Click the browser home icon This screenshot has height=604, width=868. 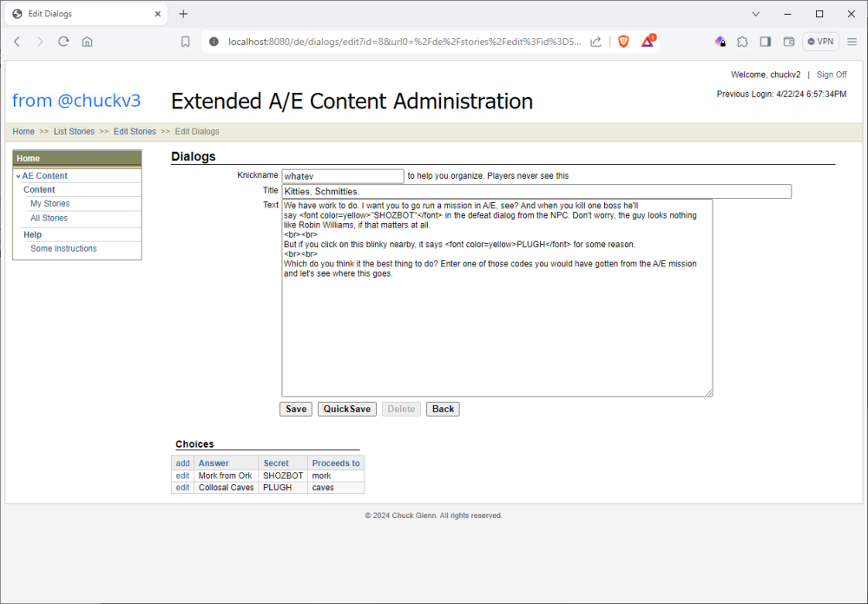87,42
